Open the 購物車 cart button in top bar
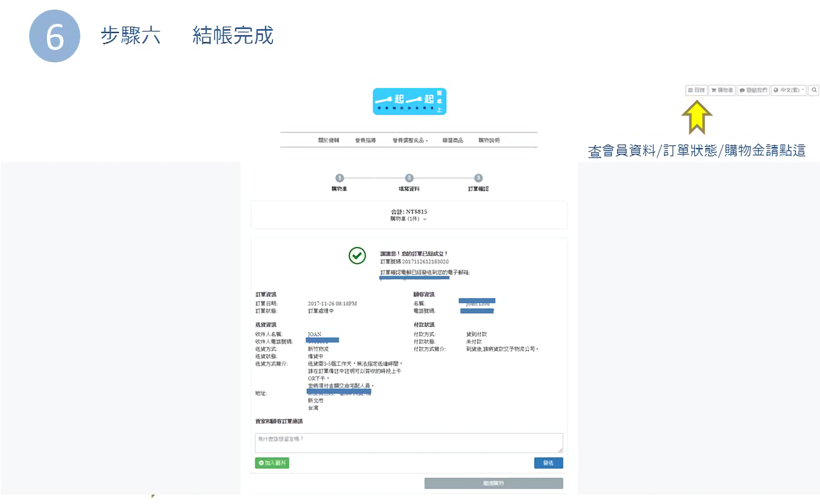Image resolution: width=820 pixels, height=504 pixels. (722, 90)
